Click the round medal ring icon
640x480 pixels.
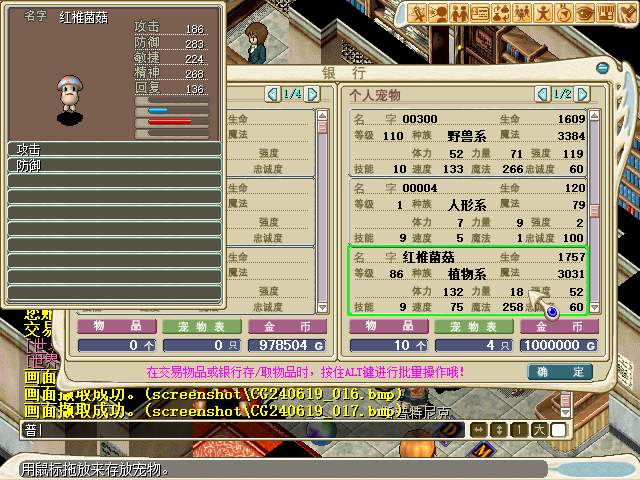click(x=564, y=13)
